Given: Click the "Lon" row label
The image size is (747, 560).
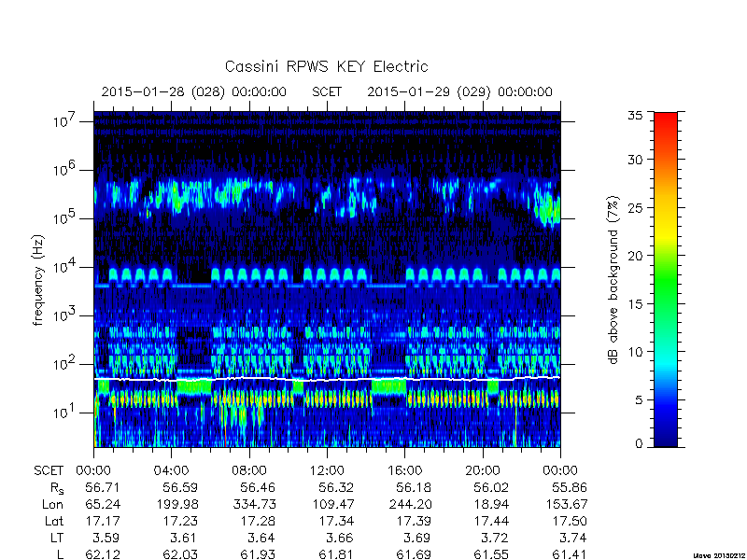Looking at the screenshot, I should pyautogui.click(x=52, y=504).
